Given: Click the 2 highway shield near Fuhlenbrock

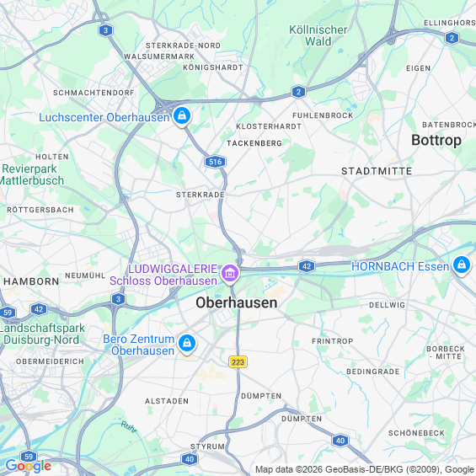Looking at the screenshot, I should coord(298,92).
